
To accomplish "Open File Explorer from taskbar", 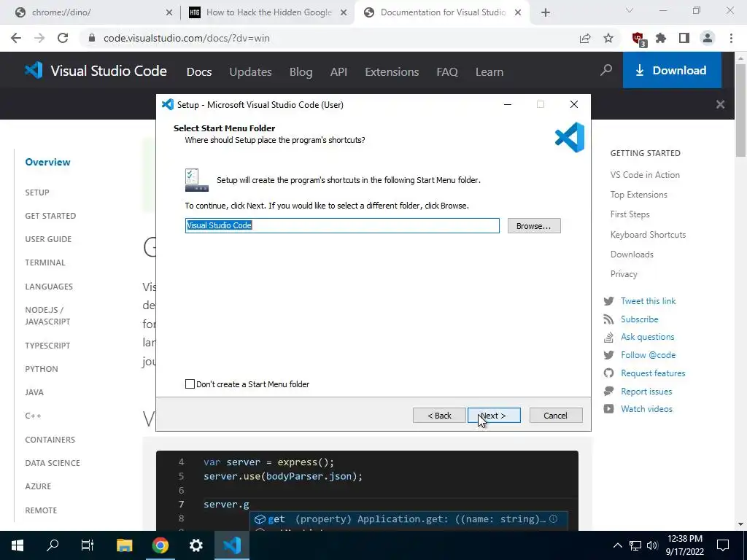I will [x=124, y=545].
